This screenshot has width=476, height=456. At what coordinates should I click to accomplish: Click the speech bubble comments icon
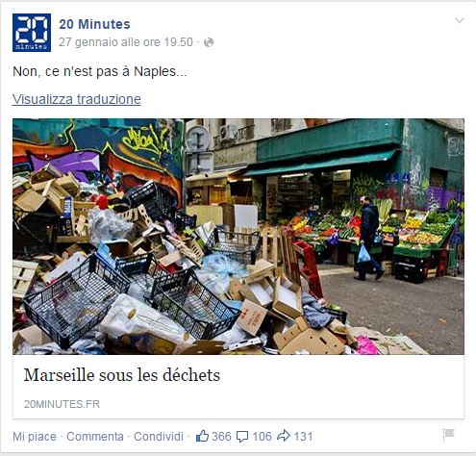242,437
